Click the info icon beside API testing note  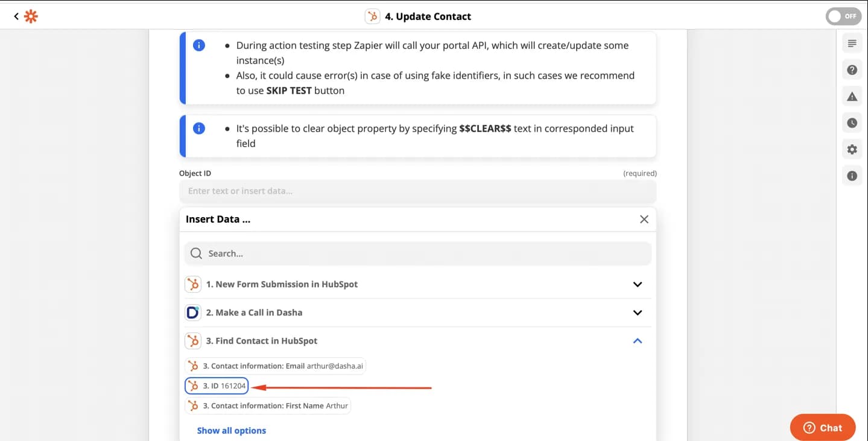(x=199, y=45)
